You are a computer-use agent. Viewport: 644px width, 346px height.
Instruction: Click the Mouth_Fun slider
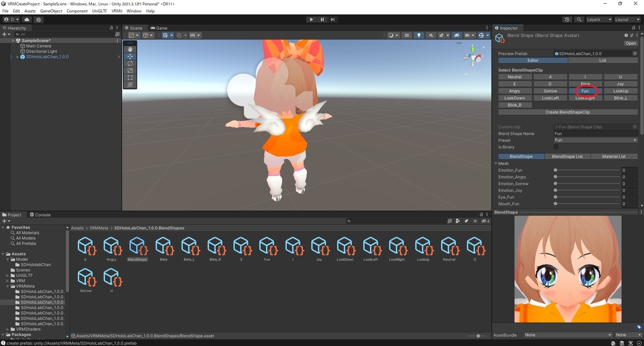click(x=587, y=204)
